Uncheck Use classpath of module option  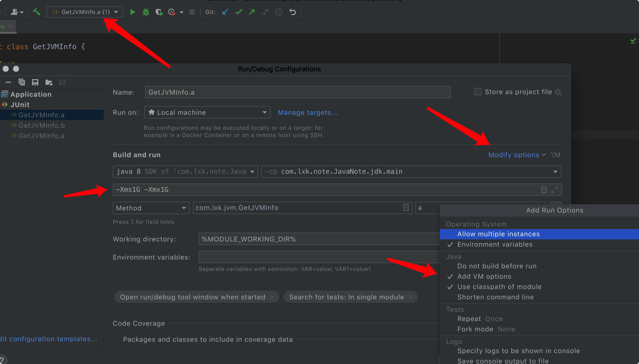pos(499,287)
